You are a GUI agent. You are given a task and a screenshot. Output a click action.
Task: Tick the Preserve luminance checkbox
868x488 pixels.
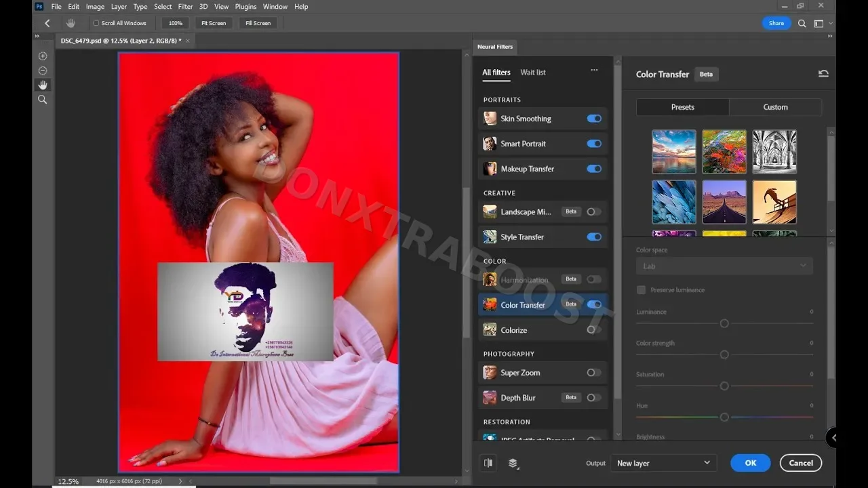[x=641, y=290]
